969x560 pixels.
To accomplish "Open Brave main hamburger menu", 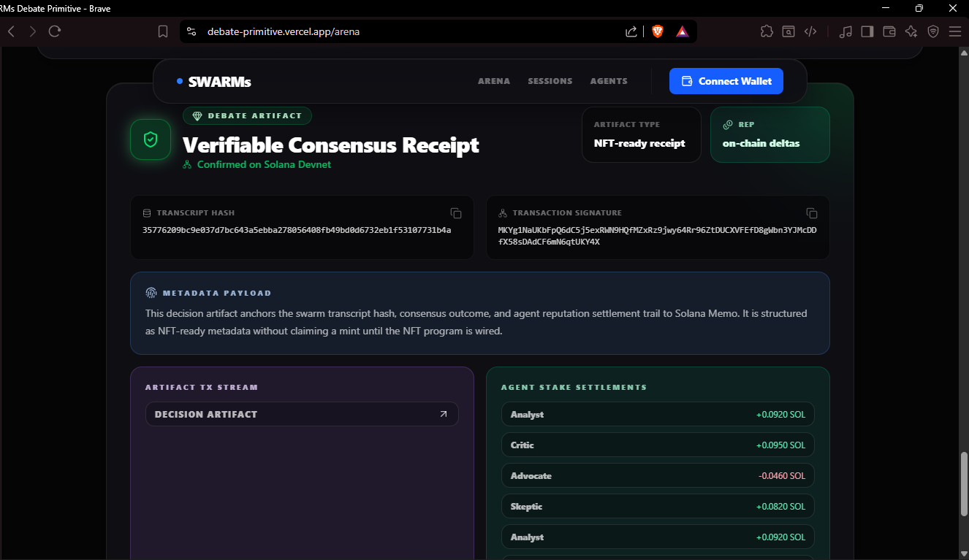I will click(955, 31).
